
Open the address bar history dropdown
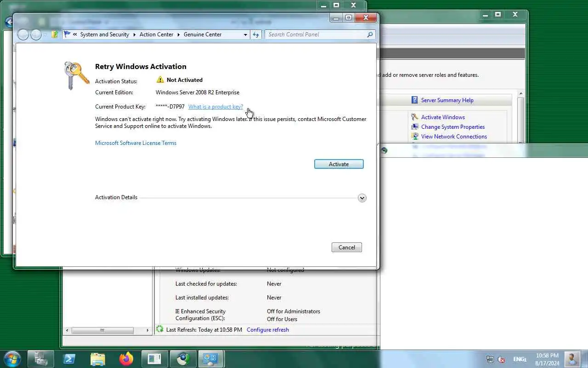click(x=245, y=34)
